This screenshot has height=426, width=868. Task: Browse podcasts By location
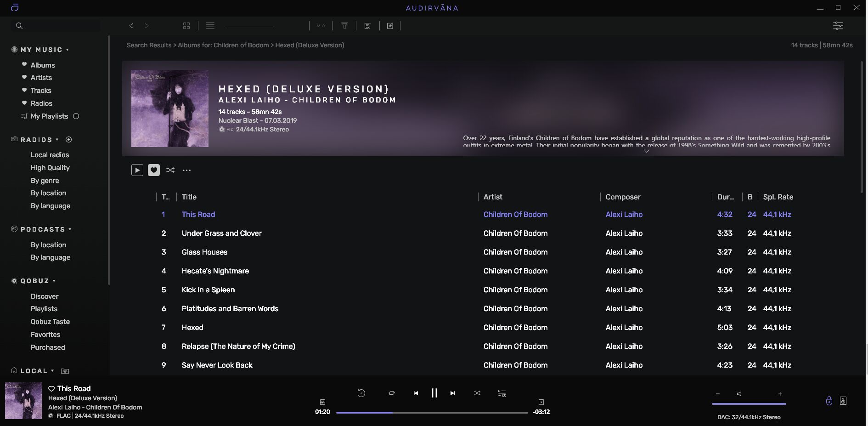coord(48,245)
